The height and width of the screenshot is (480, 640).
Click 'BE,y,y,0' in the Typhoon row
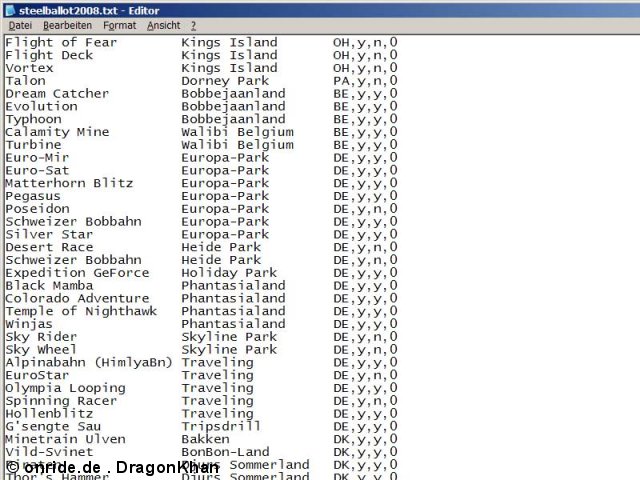pyautogui.click(x=365, y=119)
